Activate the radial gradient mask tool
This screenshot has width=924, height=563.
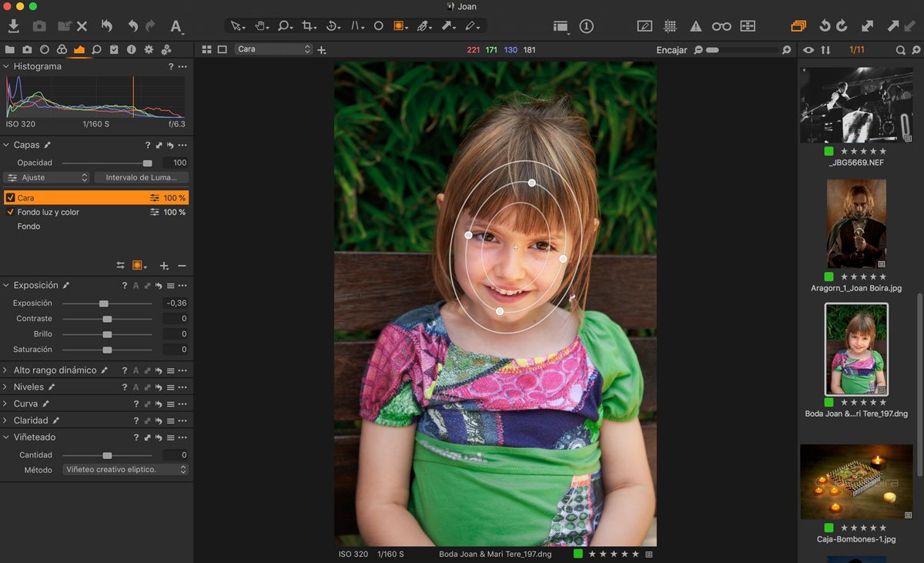399,26
